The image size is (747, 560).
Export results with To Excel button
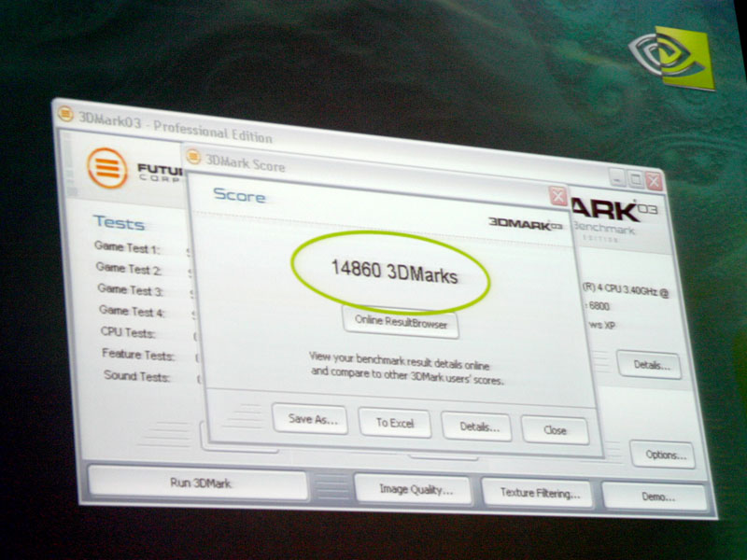pyautogui.click(x=395, y=423)
